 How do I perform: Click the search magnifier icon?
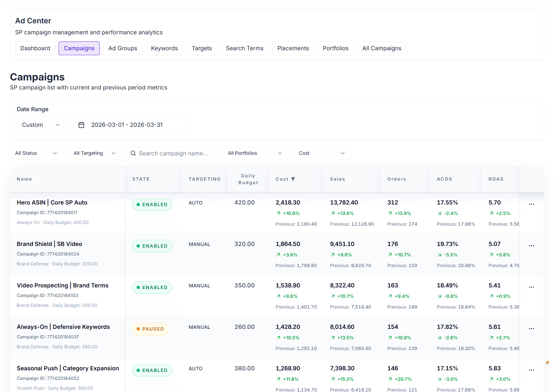[133, 153]
